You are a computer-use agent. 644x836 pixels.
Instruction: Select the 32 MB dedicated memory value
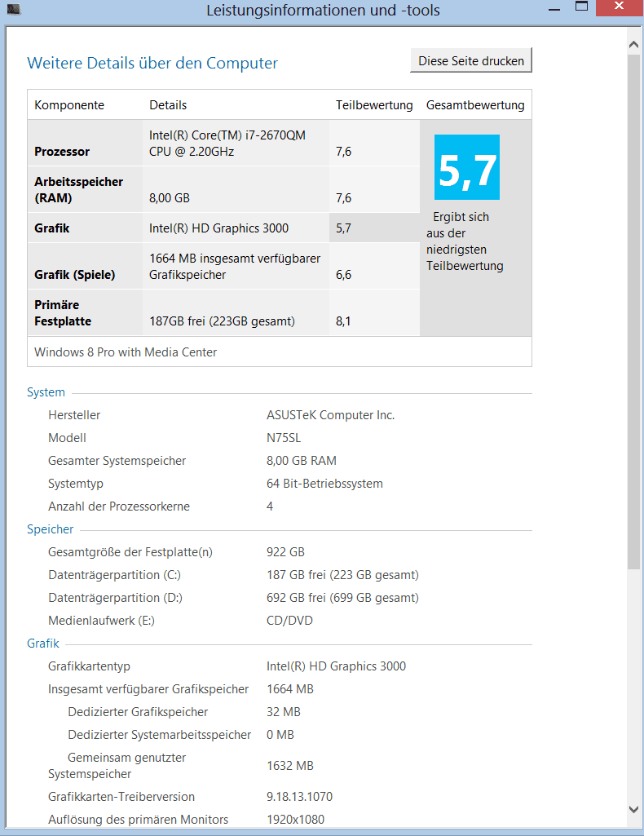(284, 712)
